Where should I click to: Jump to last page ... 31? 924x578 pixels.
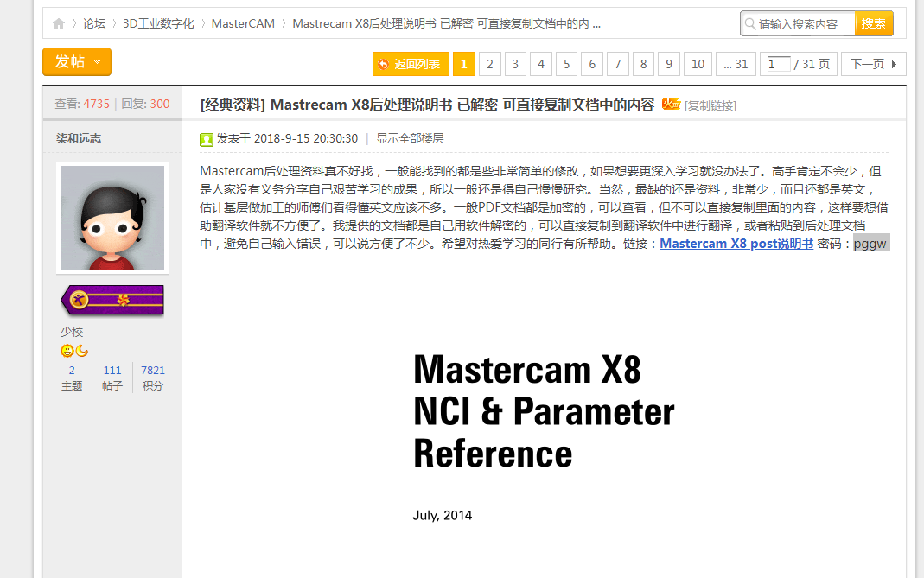[736, 64]
